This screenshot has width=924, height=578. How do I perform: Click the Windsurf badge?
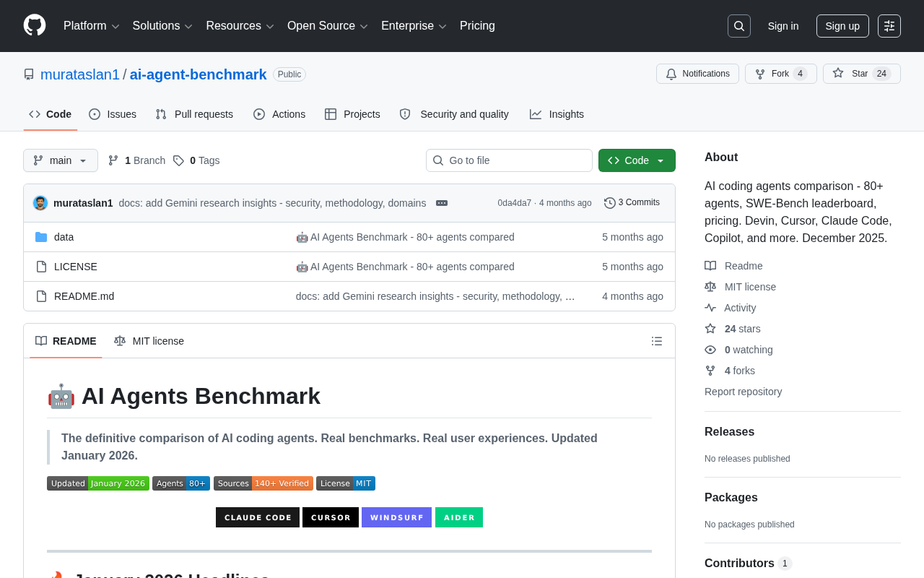click(396, 517)
